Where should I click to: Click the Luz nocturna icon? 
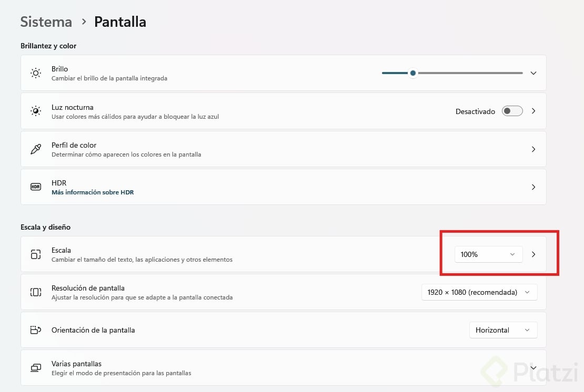point(36,111)
